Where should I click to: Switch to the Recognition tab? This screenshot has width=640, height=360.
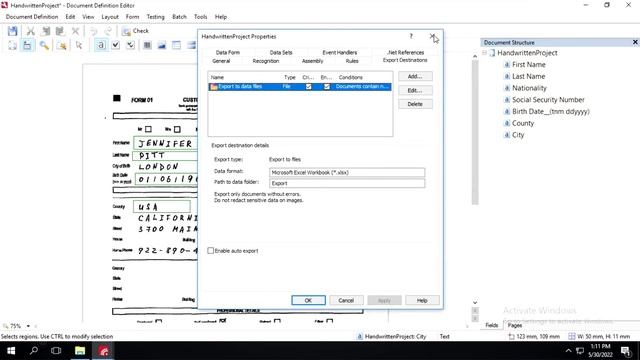(266, 61)
